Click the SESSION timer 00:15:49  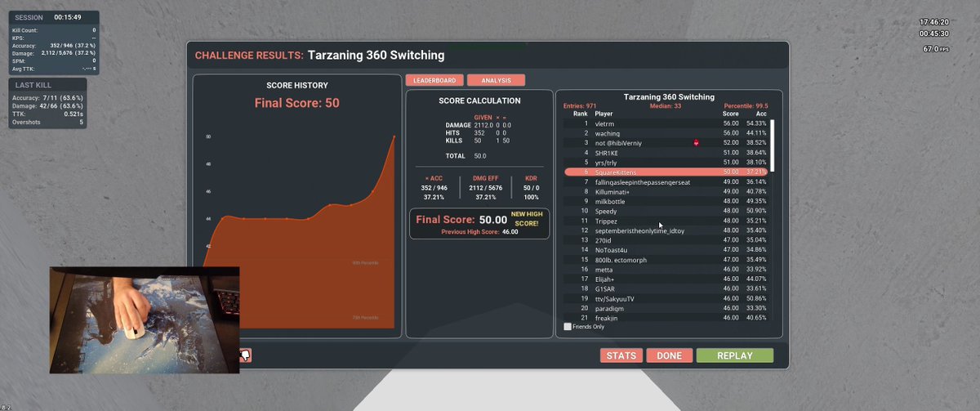click(67, 17)
